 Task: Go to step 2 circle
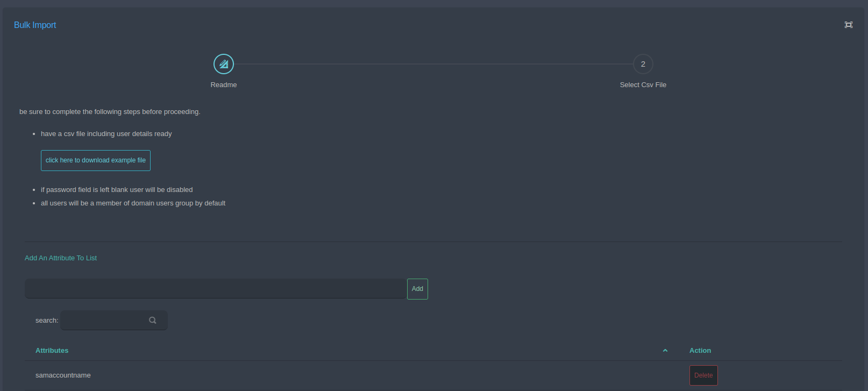(x=643, y=64)
